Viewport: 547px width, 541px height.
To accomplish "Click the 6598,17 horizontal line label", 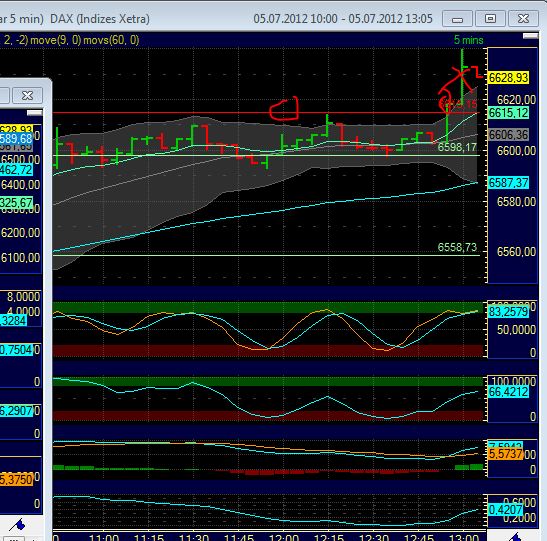I will click(457, 147).
